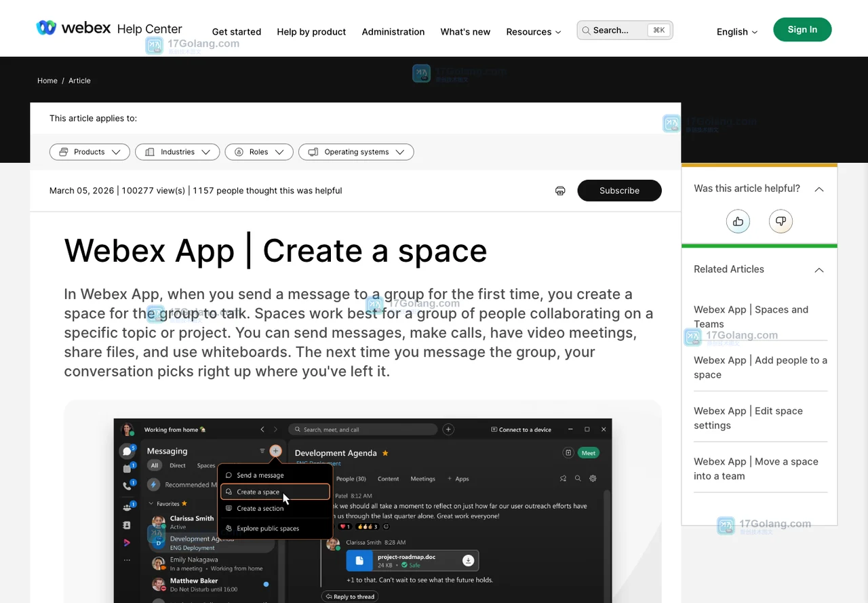Collapse the Was this article helpful panel
Image resolution: width=868 pixels, height=603 pixels.
tap(819, 189)
